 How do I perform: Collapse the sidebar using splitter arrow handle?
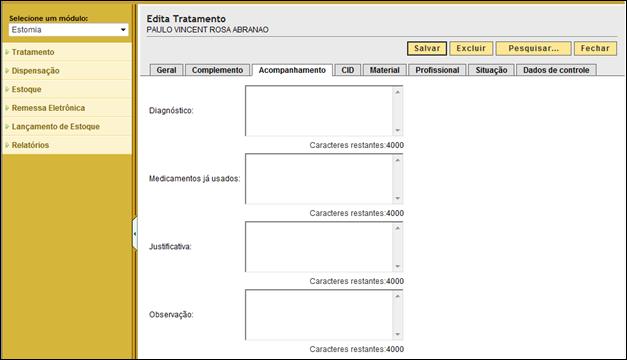pyautogui.click(x=135, y=234)
